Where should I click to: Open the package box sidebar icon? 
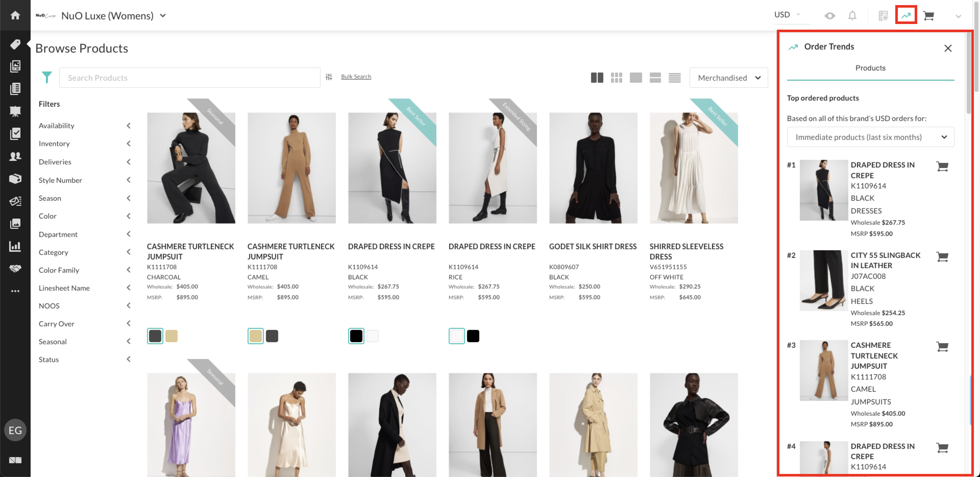click(15, 178)
